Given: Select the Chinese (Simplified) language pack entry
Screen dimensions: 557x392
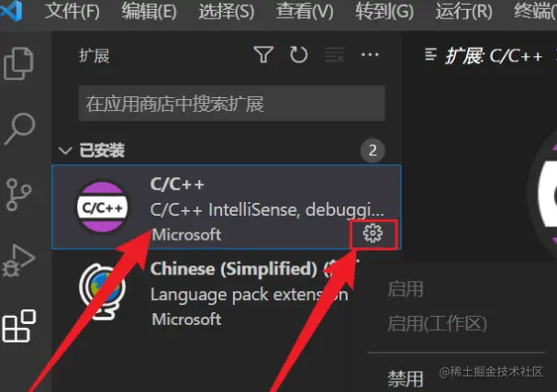Looking at the screenshot, I should pos(227,294).
